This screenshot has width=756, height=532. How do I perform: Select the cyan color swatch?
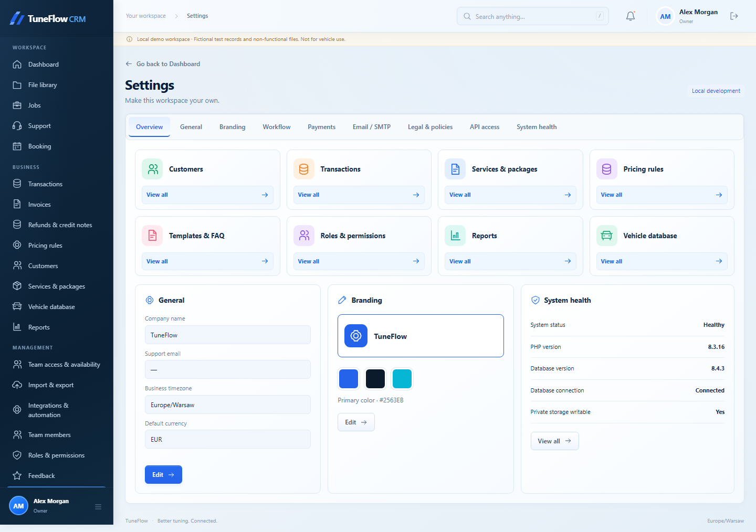click(402, 379)
